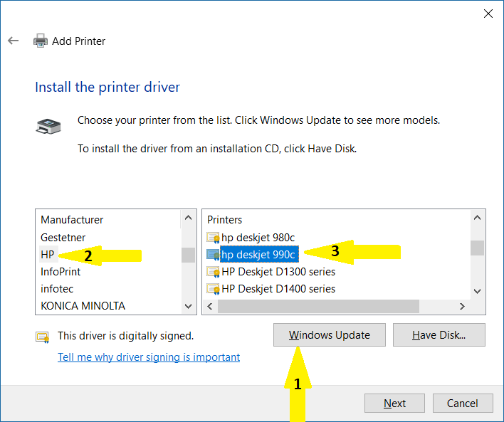Click the back arrow icon
This screenshot has width=504, height=422.
(x=13, y=41)
